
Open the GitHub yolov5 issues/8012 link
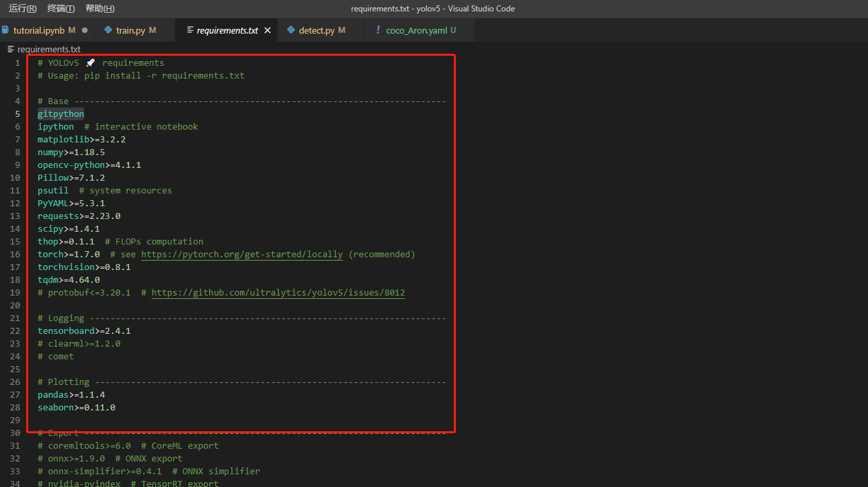[278, 293]
